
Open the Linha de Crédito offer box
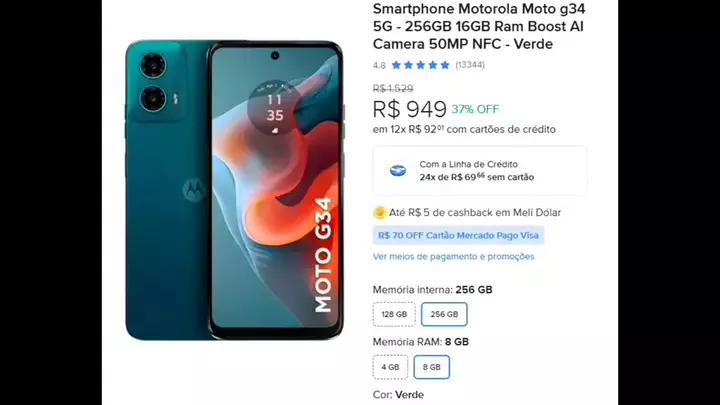(x=480, y=171)
